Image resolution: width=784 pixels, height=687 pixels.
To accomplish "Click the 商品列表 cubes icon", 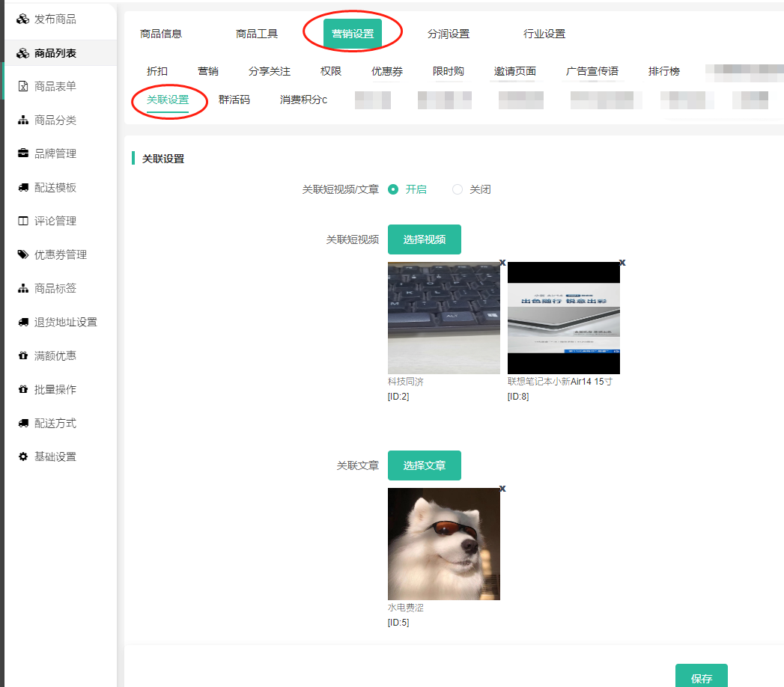I will [x=22, y=53].
